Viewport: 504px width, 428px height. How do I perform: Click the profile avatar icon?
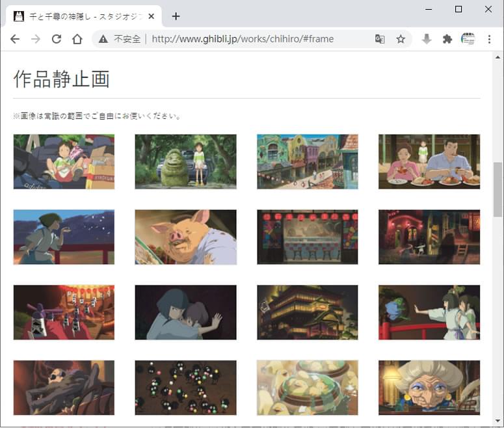point(468,39)
